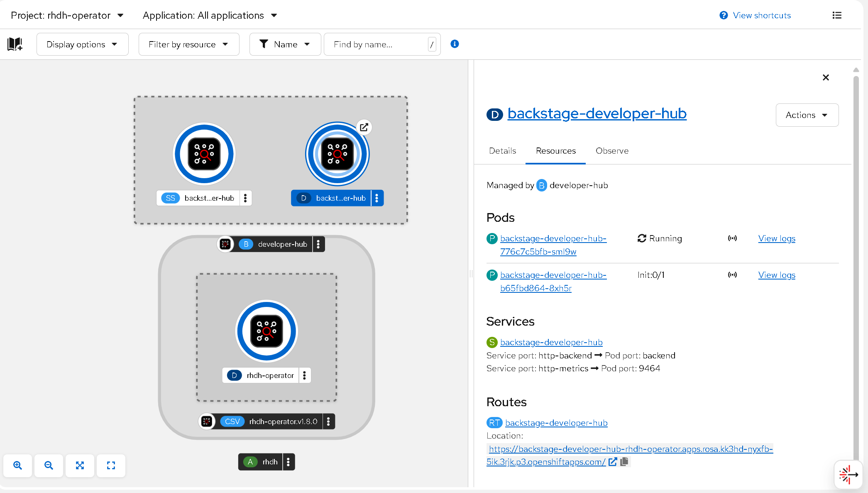Open the Filter by resource dropdown
Image resolution: width=868 pixels, height=493 pixels.
tap(189, 44)
